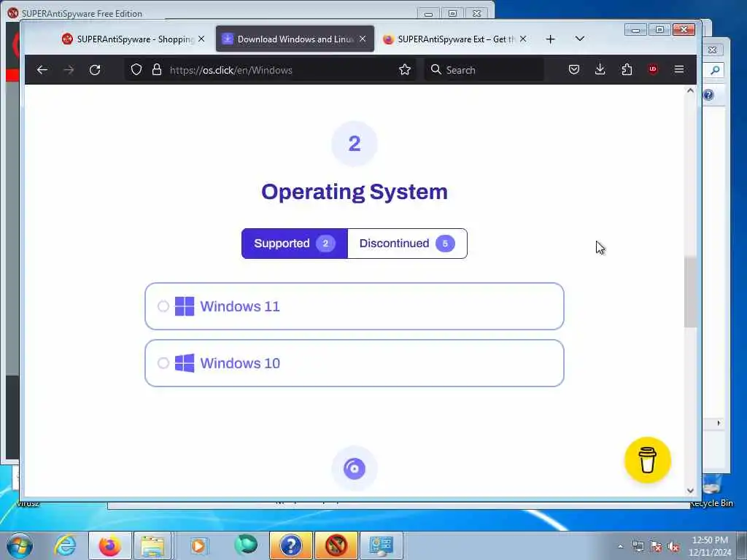This screenshot has height=560, width=747.
Task: Open the Firefox downloads panel
Action: pos(600,70)
